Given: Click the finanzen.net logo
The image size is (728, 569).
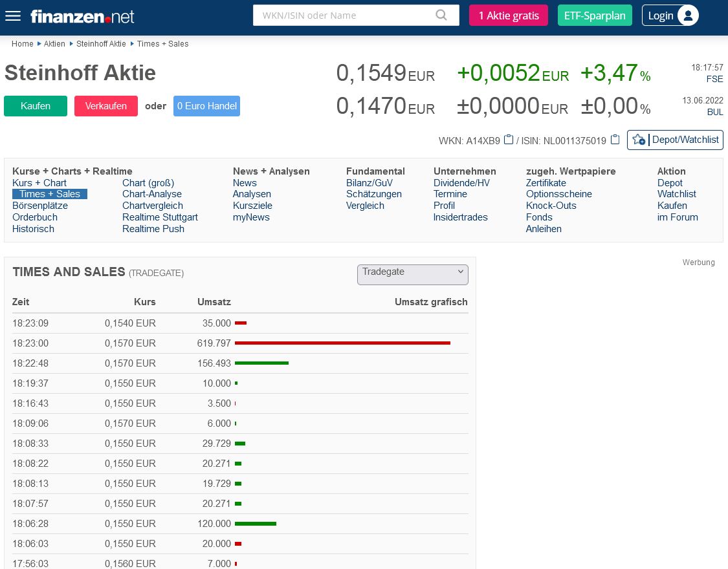Looking at the screenshot, I should pyautogui.click(x=82, y=16).
